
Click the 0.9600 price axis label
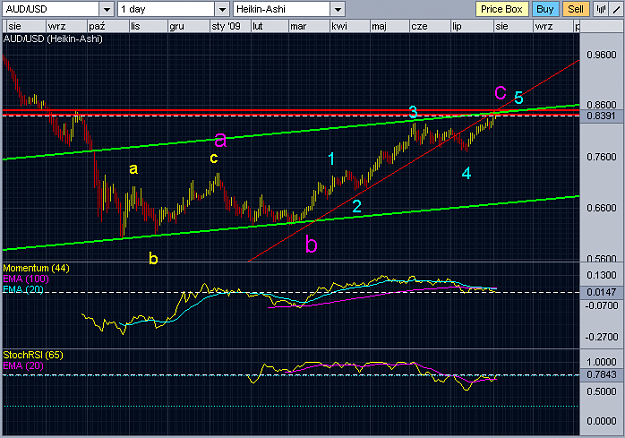(601, 55)
